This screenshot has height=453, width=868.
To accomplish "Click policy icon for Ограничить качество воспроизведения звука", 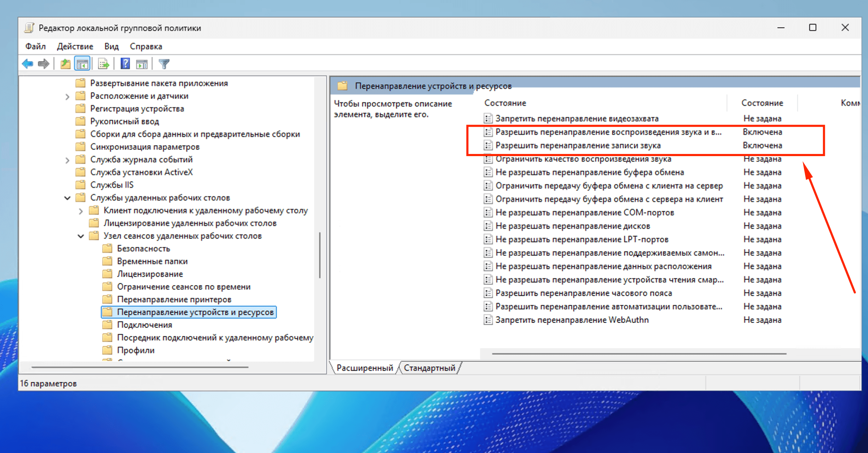I will 488,159.
